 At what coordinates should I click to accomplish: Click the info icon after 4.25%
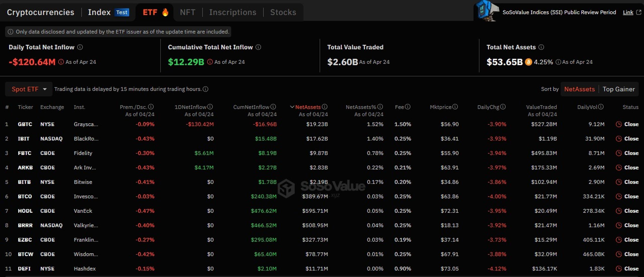pos(558,62)
